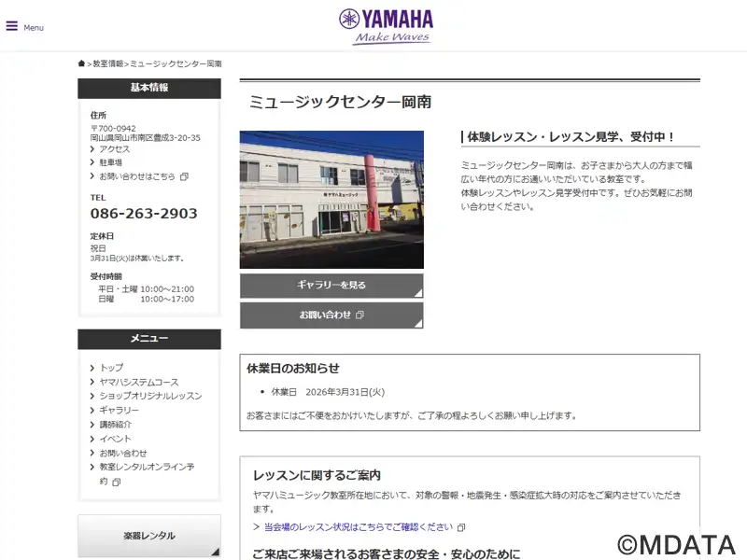Click お問い合わせはこちら link in sidebar
Viewport: 747px width, 560px height.
pos(137,176)
